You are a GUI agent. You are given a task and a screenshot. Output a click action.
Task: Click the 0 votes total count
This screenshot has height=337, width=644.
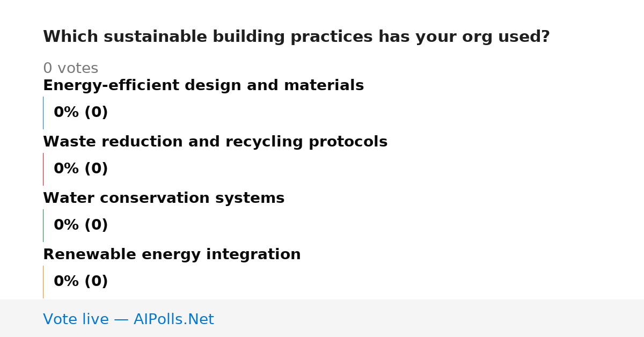[x=70, y=68]
